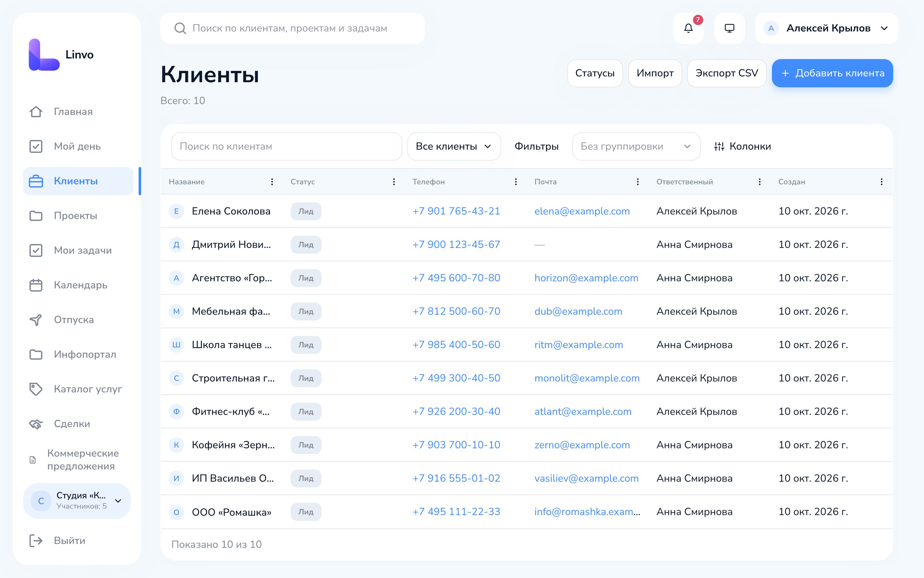This screenshot has width=924, height=578.
Task: Open Статус column options menu
Action: pyautogui.click(x=394, y=182)
